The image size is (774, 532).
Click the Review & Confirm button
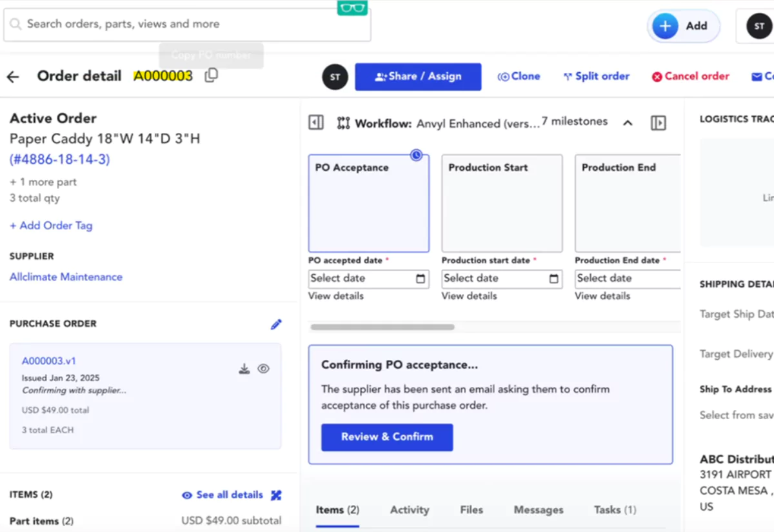(387, 437)
